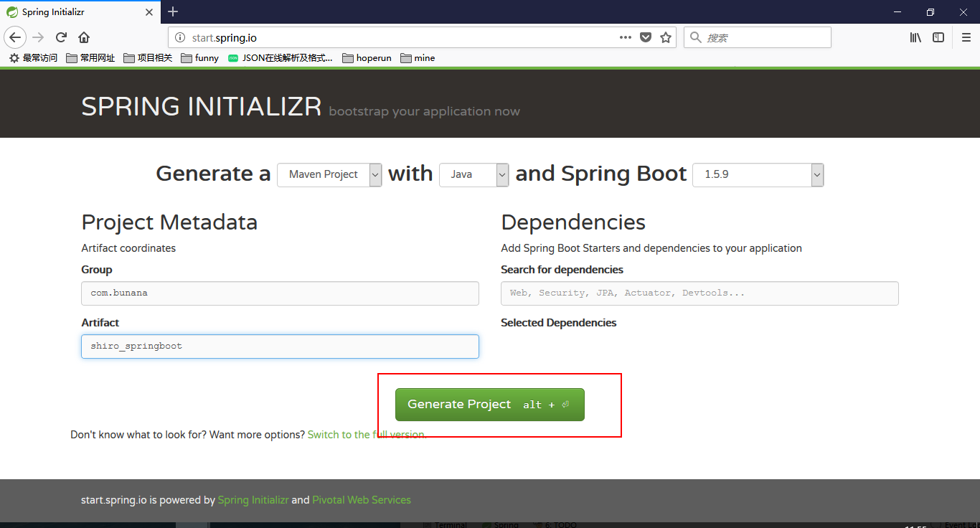The height and width of the screenshot is (528, 980).
Task: Click the Spring leaf favicon on tab
Action: point(12,12)
